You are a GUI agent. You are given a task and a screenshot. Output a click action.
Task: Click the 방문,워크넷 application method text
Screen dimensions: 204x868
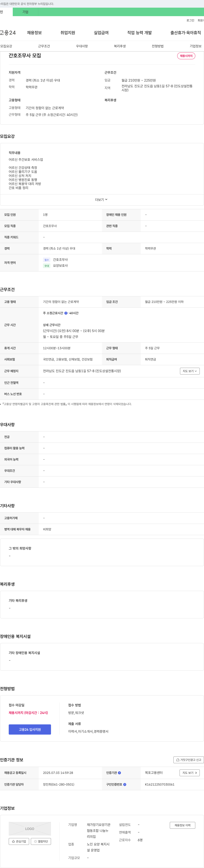coord(76,713)
